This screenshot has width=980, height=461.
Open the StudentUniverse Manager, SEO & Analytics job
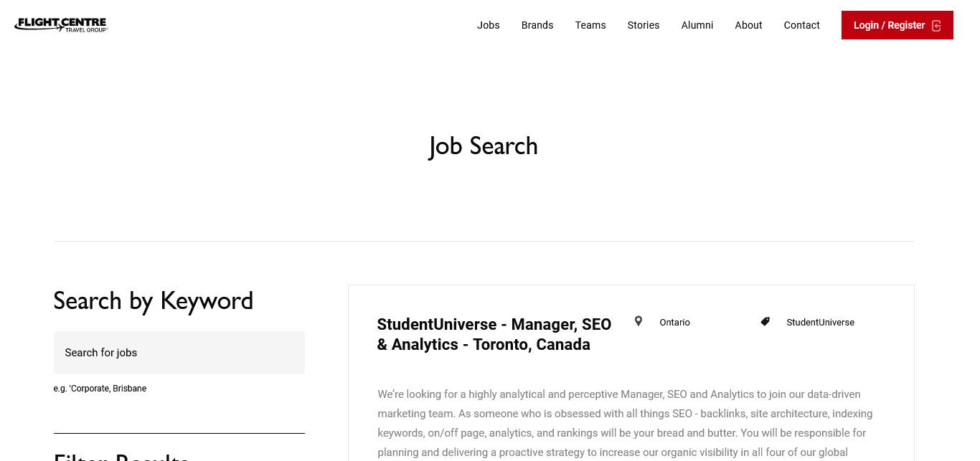click(494, 334)
